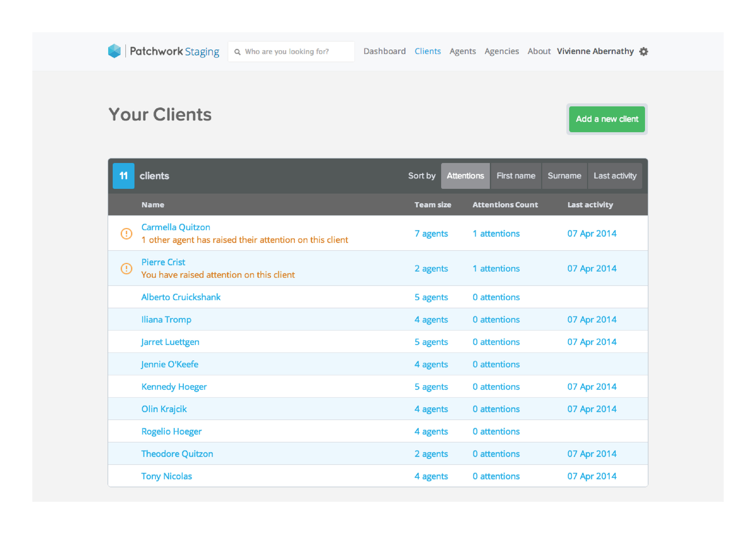Sort clients by Last activity
This screenshot has height=534, width=756.
pyautogui.click(x=615, y=176)
